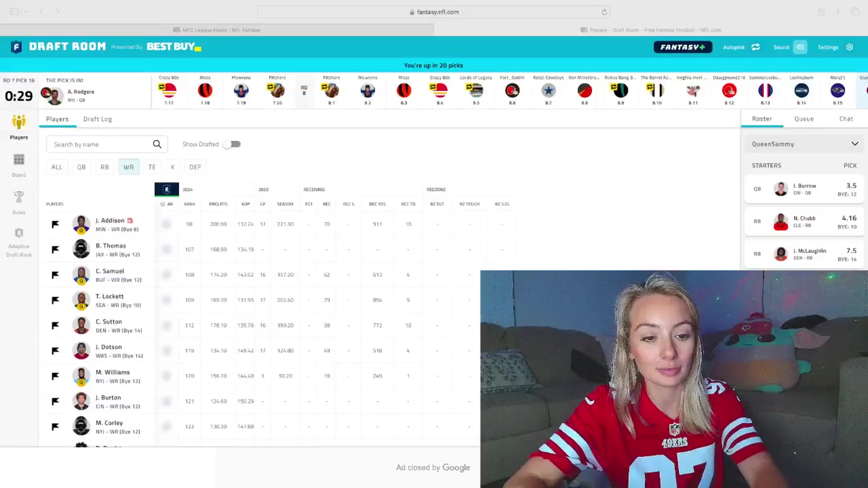The image size is (868, 488).
Task: Click pick 8.7 Ketzs Cowboys logo
Action: (548, 90)
